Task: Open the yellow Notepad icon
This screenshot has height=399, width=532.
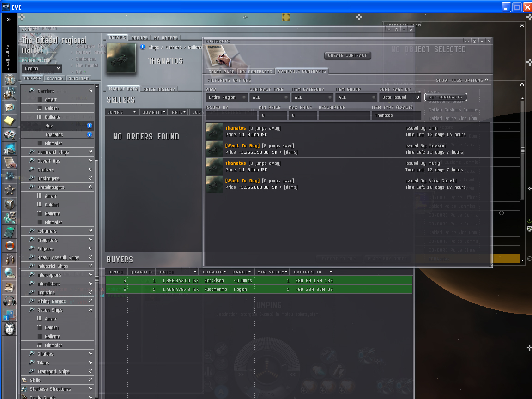Action: (x=10, y=121)
